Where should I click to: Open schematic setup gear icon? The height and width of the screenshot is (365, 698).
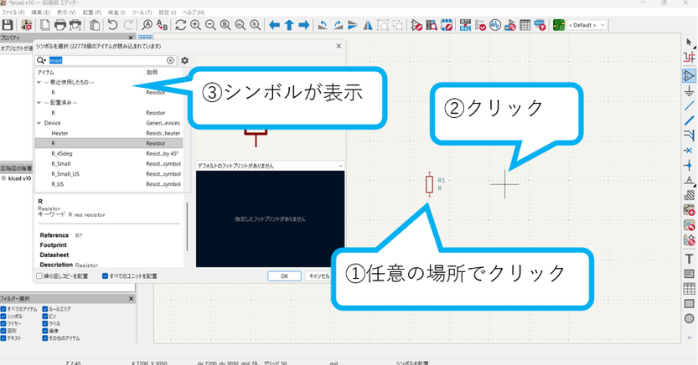[27, 25]
